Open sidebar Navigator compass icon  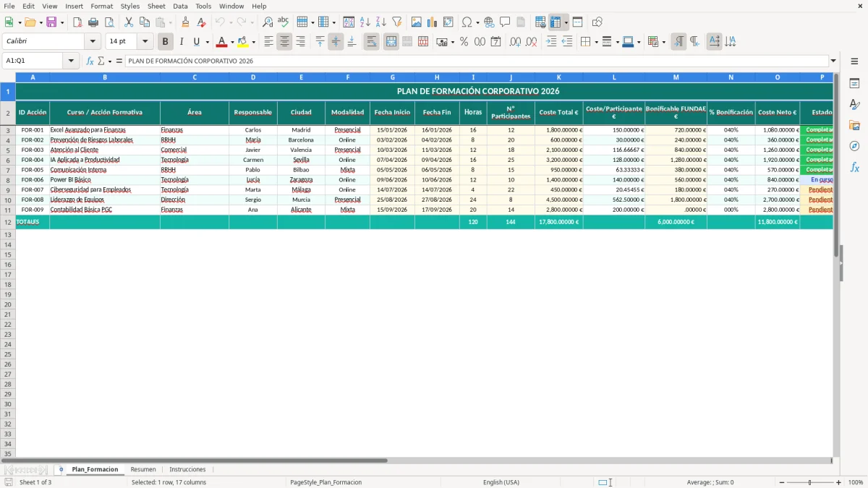[x=854, y=146]
